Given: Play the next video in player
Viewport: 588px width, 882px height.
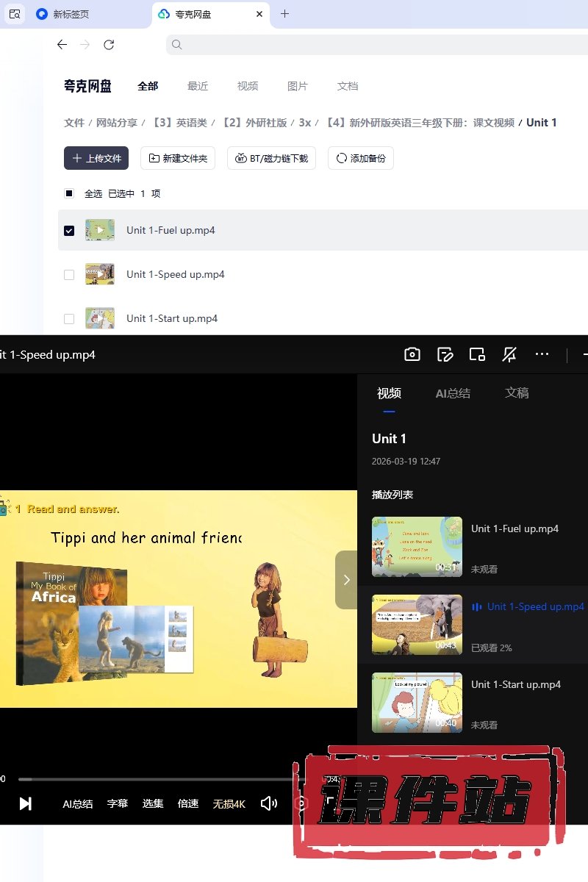Looking at the screenshot, I should 25,803.
